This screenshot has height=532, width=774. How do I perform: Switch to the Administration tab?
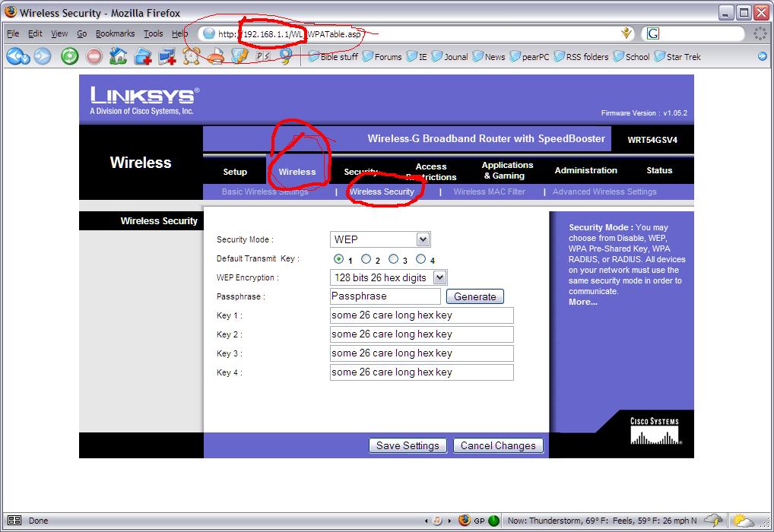tap(586, 170)
